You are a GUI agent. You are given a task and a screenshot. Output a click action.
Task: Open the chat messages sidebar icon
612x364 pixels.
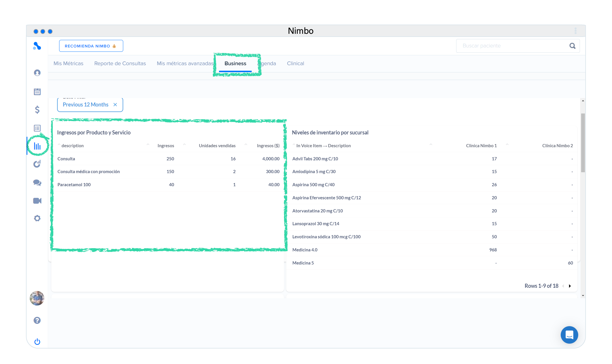point(37,183)
